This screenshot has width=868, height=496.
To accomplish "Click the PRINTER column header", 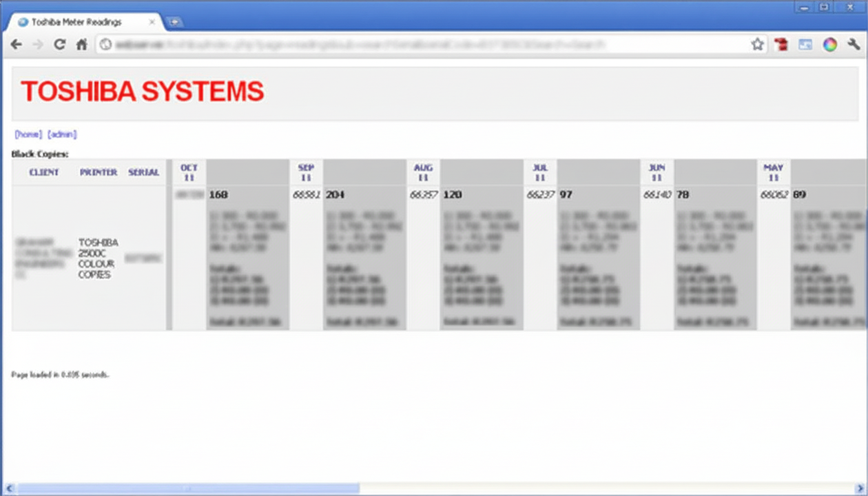I will point(99,172).
